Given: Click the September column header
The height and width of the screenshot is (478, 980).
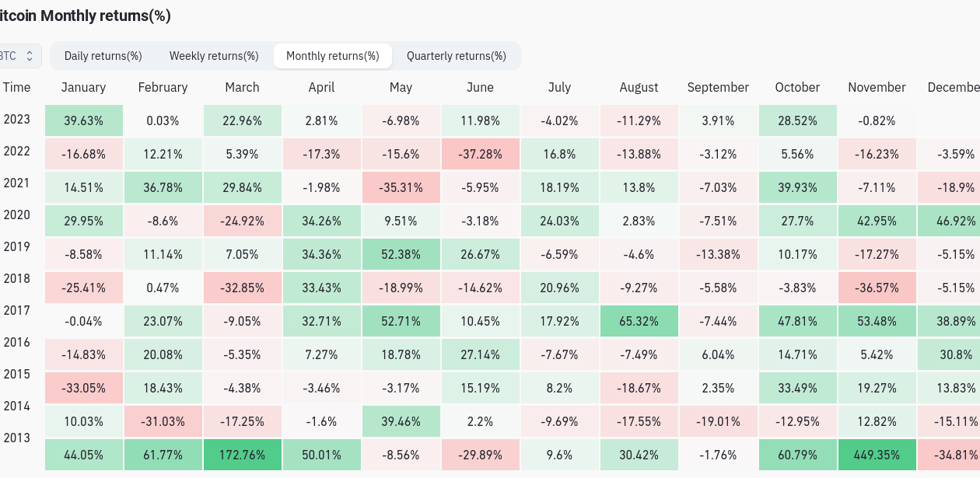Looking at the screenshot, I should click(x=718, y=87).
